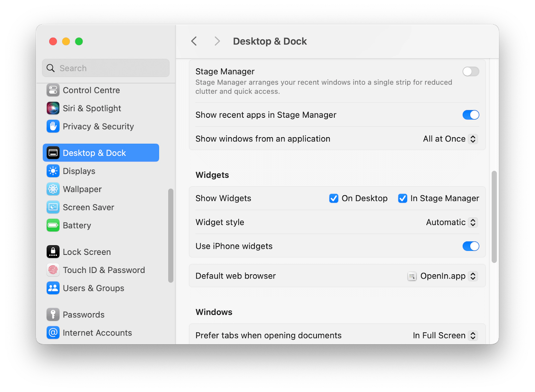
Task: Click the back navigation arrow
Action: 194,41
